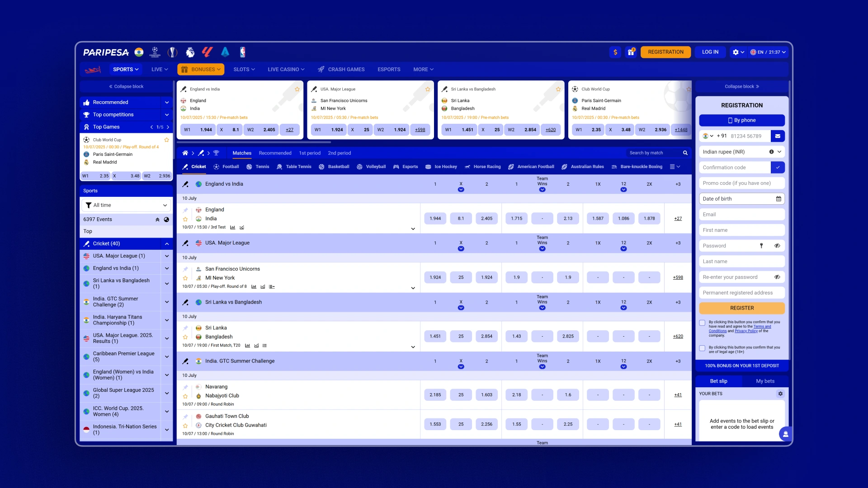Click the orange REGISTRATION button
Screen dimensions: 868x488
pyautogui.click(x=665, y=52)
